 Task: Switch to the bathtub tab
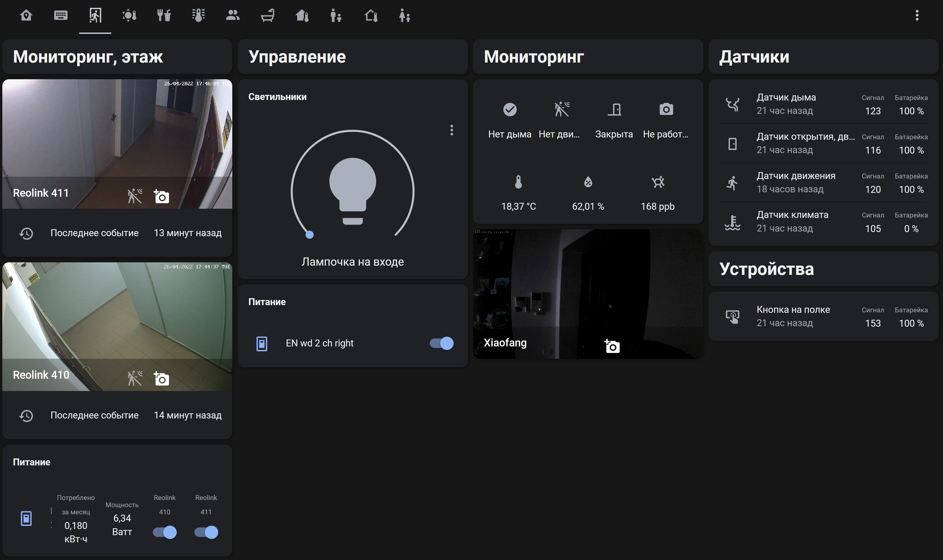click(267, 15)
